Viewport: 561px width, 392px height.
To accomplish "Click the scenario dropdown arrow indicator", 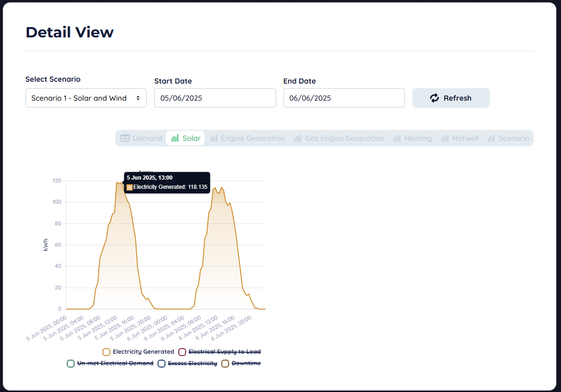I will [x=138, y=98].
